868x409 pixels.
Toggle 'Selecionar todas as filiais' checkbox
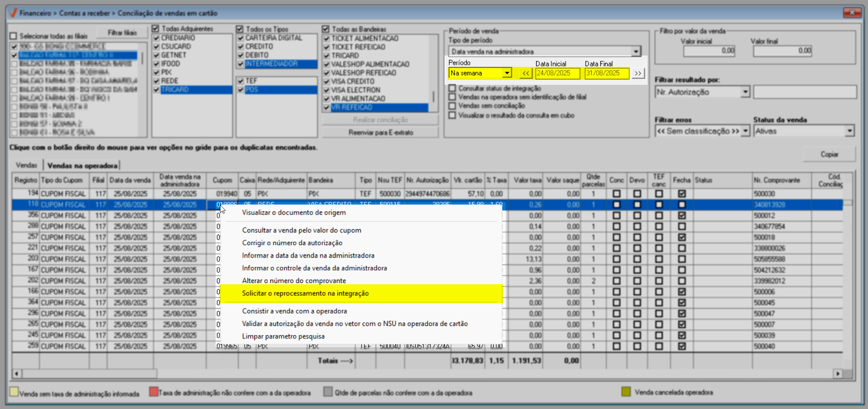pos(13,36)
